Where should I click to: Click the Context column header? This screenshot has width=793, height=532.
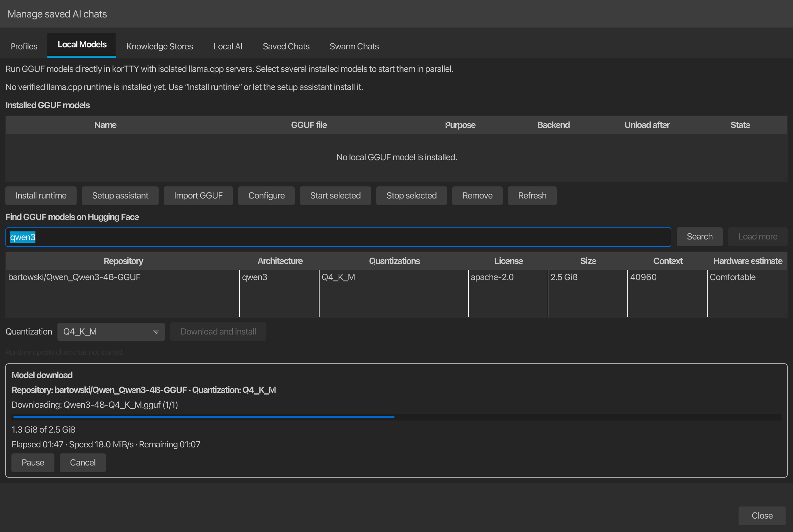click(x=668, y=261)
